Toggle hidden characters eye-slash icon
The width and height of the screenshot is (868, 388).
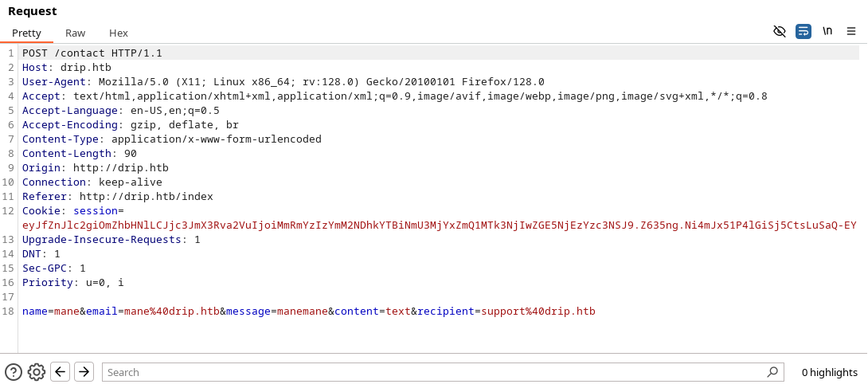(x=780, y=31)
